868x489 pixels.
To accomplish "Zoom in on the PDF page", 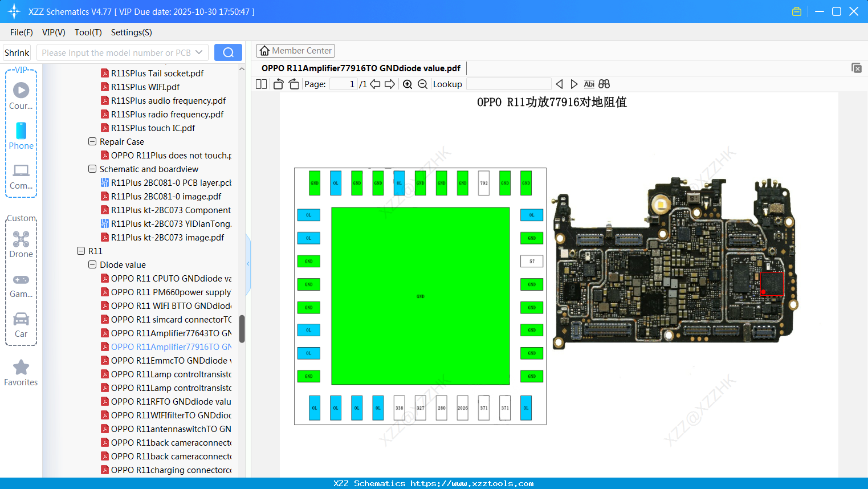I will click(407, 84).
